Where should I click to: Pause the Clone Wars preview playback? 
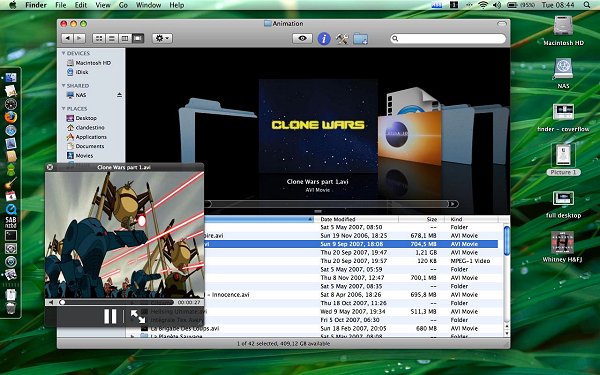click(110, 316)
